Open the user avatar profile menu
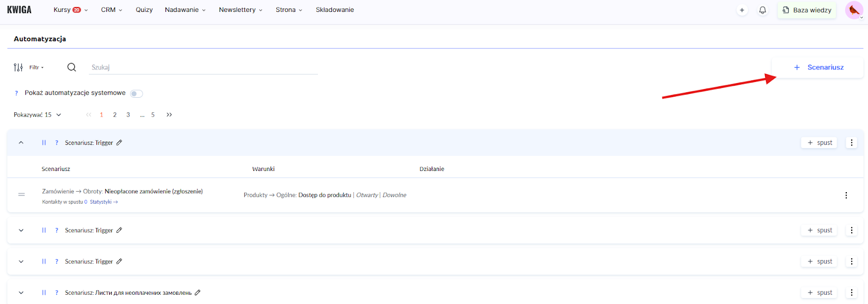This screenshot has width=868, height=304. pyautogui.click(x=854, y=10)
